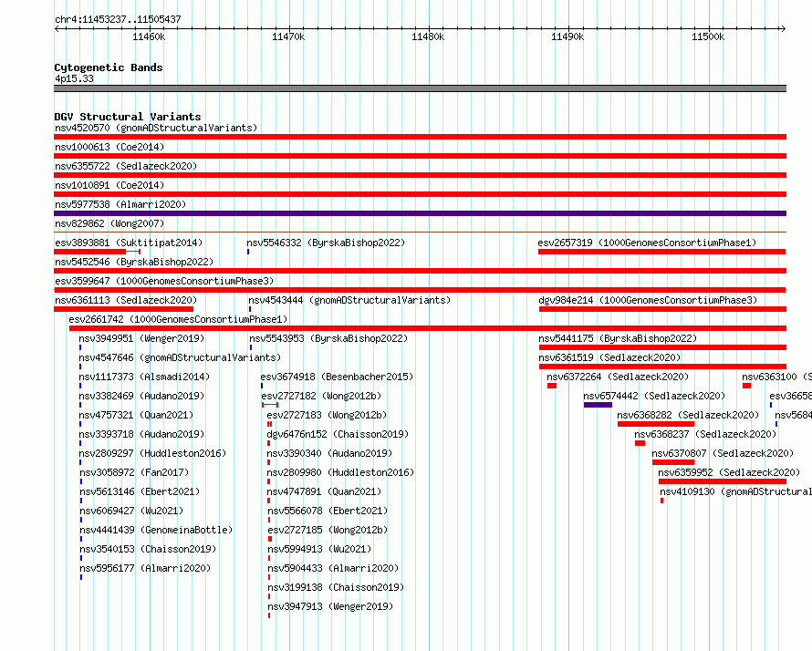Click esv2661742 (1000GenomesConsortiumPhase1) label
Viewport: 812px width, 651px height.
pyautogui.click(x=178, y=319)
